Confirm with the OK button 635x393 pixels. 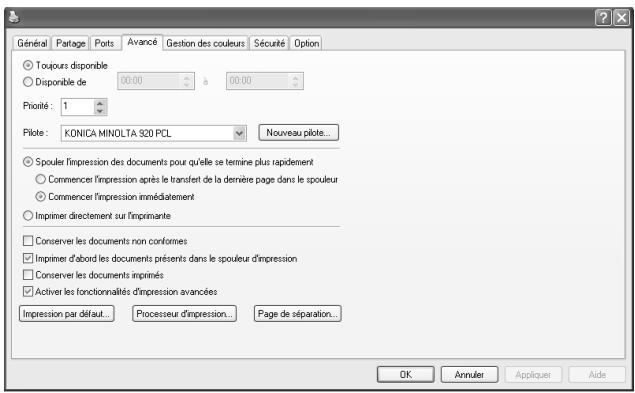406,374
